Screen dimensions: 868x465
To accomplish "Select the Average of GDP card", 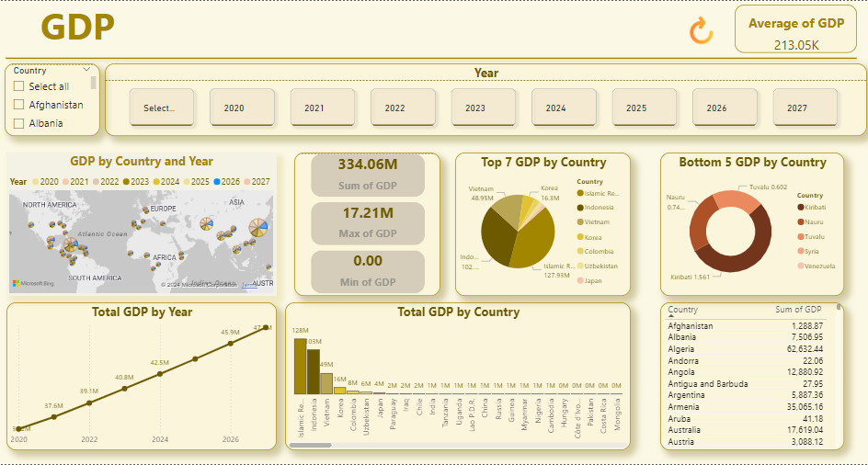I will [x=796, y=30].
